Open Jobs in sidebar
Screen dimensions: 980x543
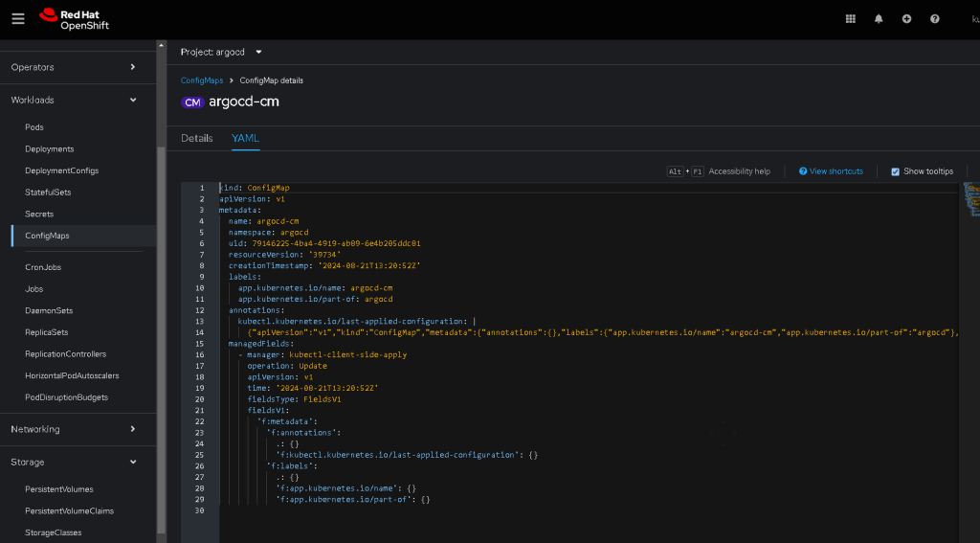click(x=34, y=289)
